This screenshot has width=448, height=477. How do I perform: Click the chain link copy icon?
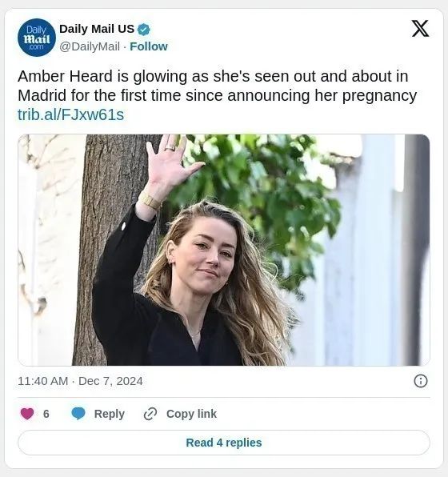point(150,414)
